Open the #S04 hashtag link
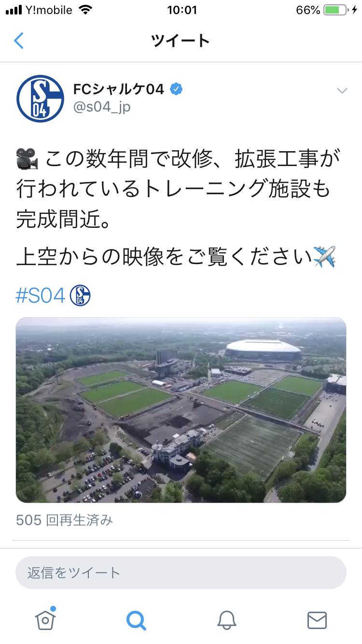Viewport: 362px width, 644px height. pos(41,296)
